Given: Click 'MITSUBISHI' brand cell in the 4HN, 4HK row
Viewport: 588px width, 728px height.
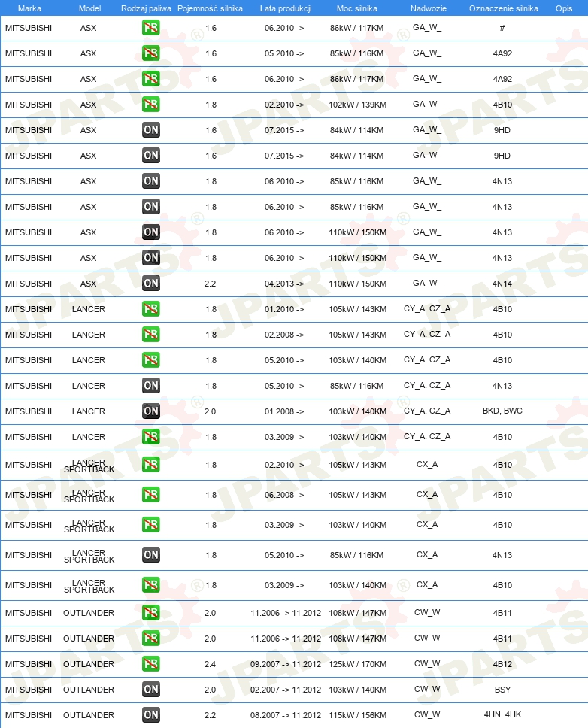Looking at the screenshot, I should pos(29,715).
